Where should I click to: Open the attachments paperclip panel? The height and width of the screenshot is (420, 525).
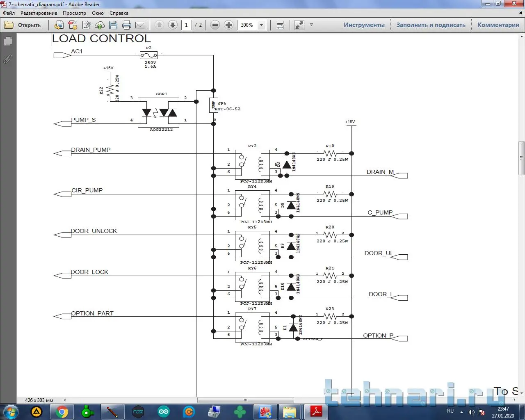click(x=8, y=59)
